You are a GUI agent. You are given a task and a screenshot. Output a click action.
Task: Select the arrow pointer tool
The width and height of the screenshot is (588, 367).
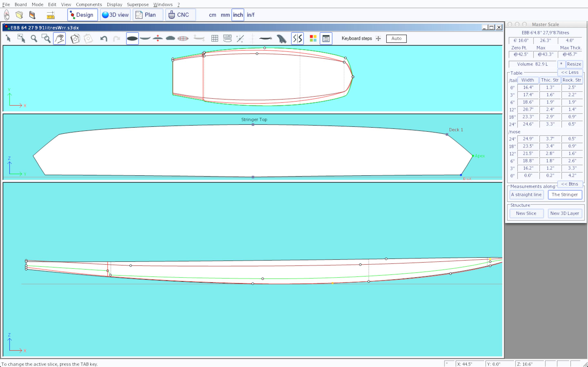tap(8, 39)
